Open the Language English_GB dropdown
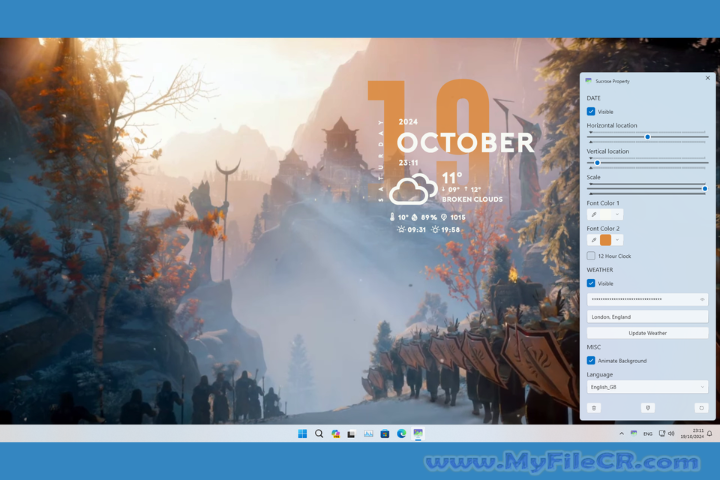The image size is (720, 480). 647,387
